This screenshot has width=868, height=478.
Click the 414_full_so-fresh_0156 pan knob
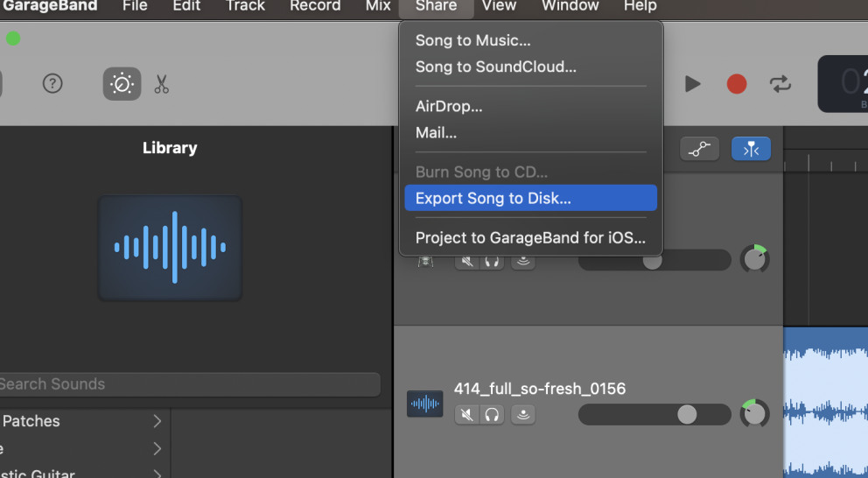coord(754,414)
